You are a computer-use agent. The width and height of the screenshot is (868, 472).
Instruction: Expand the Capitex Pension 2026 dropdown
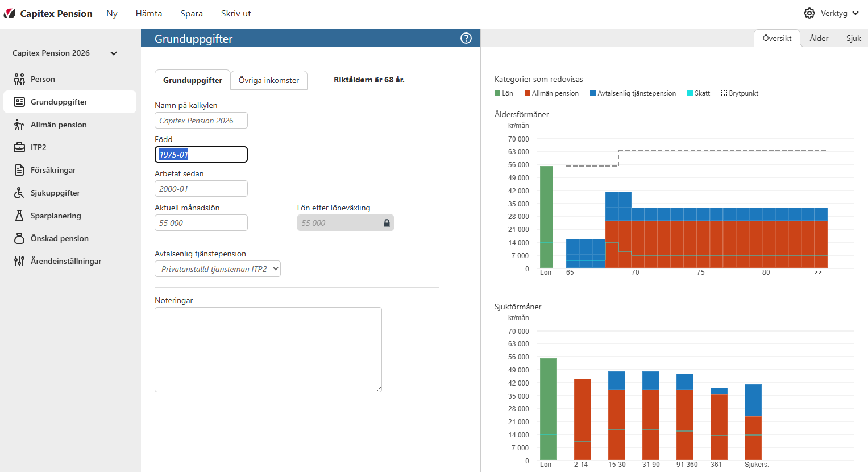pyautogui.click(x=114, y=53)
